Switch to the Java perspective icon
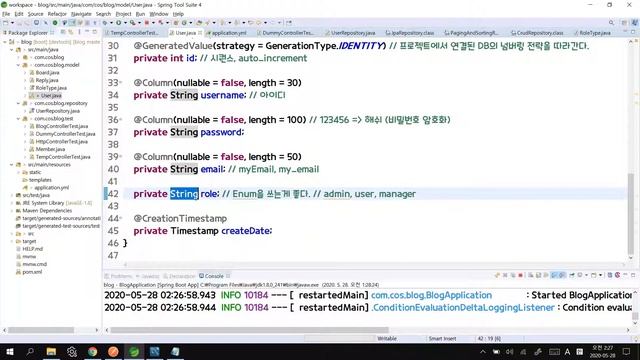This screenshot has width=640, height=360. [635, 23]
